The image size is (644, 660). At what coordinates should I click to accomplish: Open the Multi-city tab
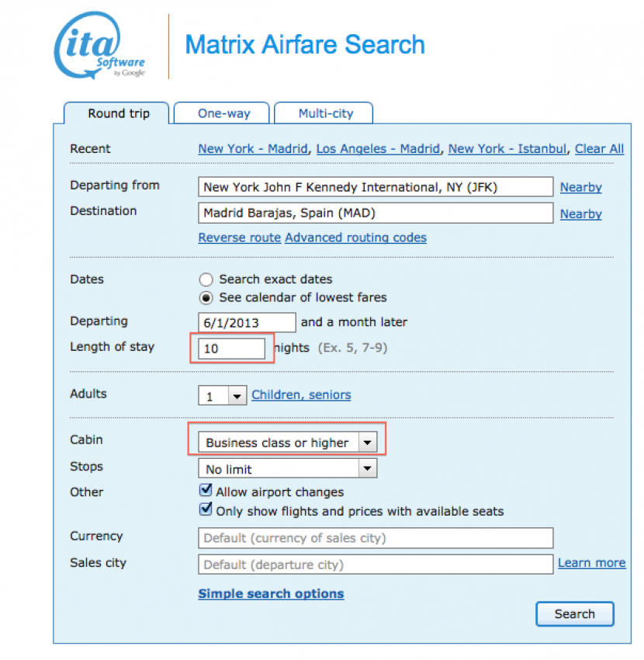point(325,113)
